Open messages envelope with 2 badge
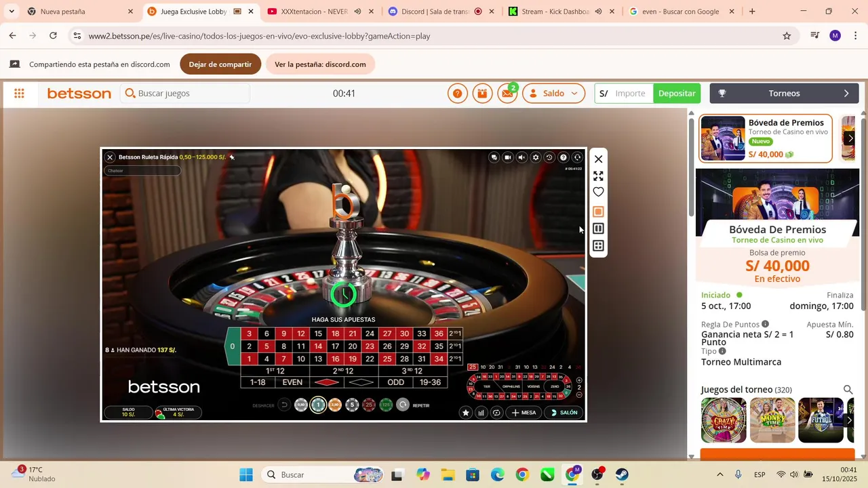Viewport: 868px width, 488px height. click(507, 94)
